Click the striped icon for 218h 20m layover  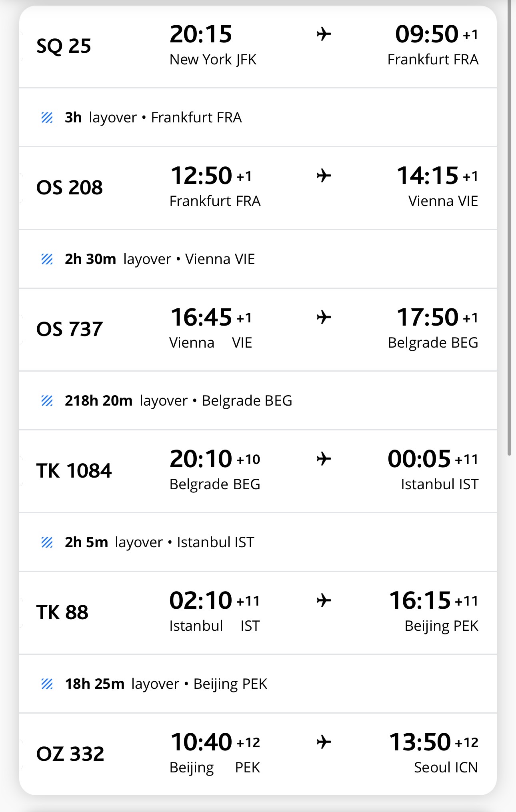click(47, 401)
